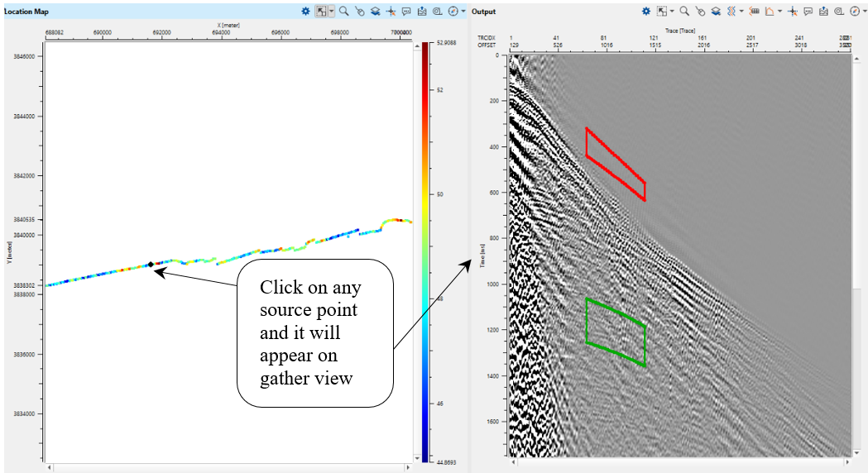Screen dimensions: 868x473
Task: Expand the mute polygon tool dropdown in Output
Action: tap(780, 12)
